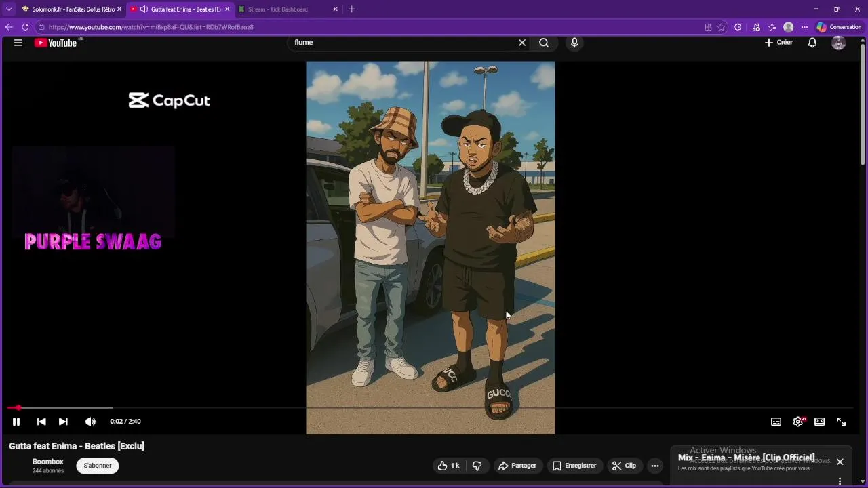Click the 0:02 / 2:40 time display
This screenshot has height=488, width=868.
coord(125,422)
